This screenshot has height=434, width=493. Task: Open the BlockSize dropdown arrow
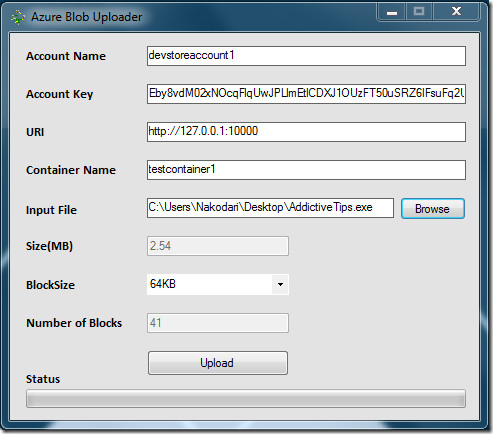[280, 284]
